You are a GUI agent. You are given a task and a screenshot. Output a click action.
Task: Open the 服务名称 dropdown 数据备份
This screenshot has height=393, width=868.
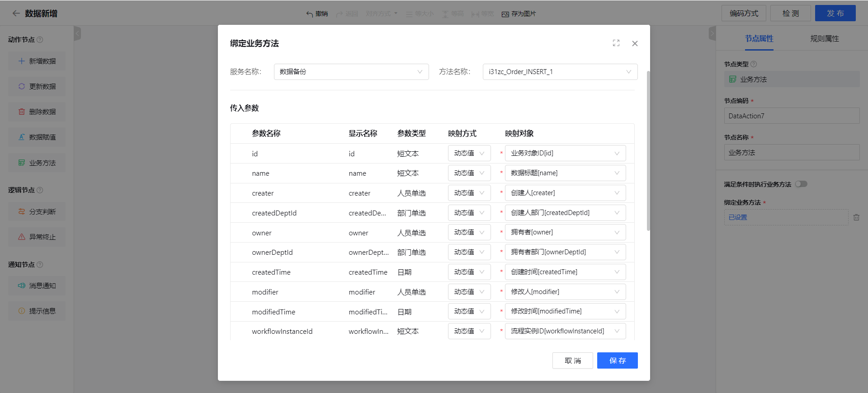click(x=351, y=72)
